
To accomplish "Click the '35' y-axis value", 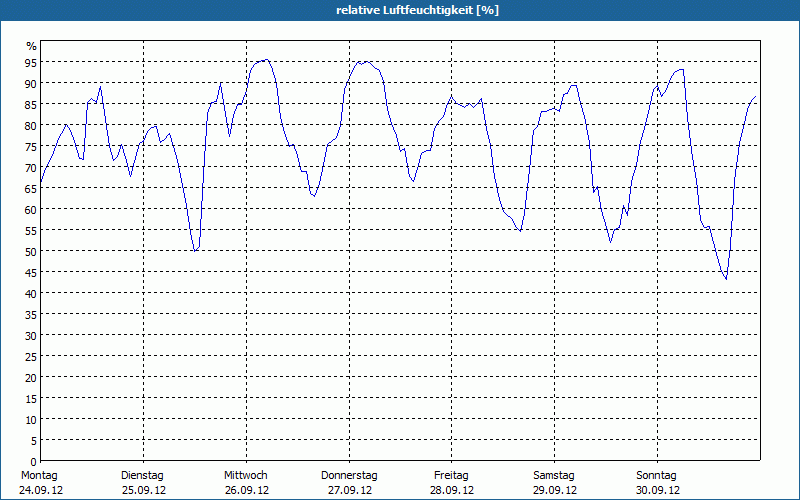I will click(x=31, y=315).
